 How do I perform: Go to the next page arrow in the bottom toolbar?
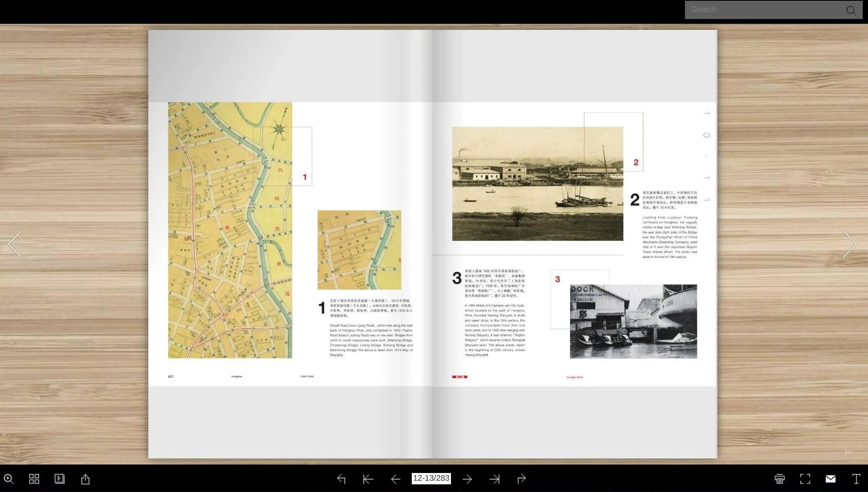(467, 479)
